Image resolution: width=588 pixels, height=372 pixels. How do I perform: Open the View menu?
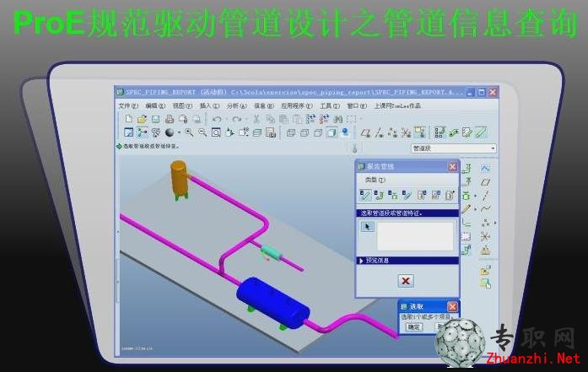(x=182, y=105)
